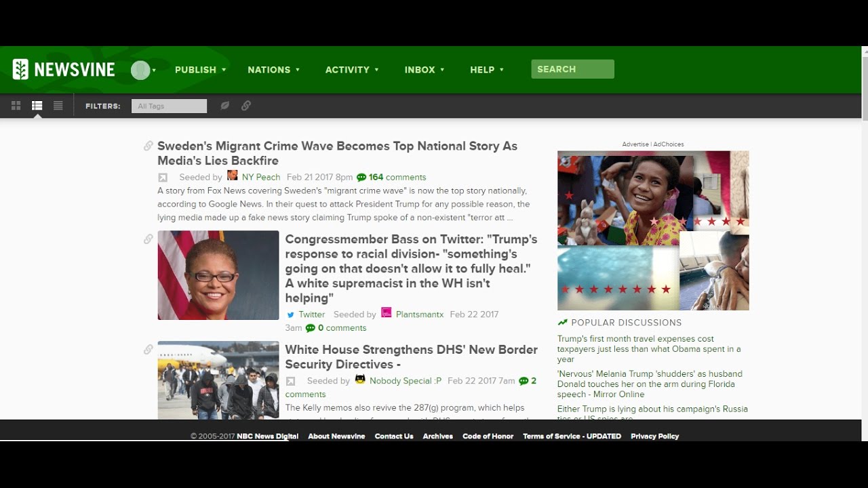Click Plantsmantx avatar icon

387,312
